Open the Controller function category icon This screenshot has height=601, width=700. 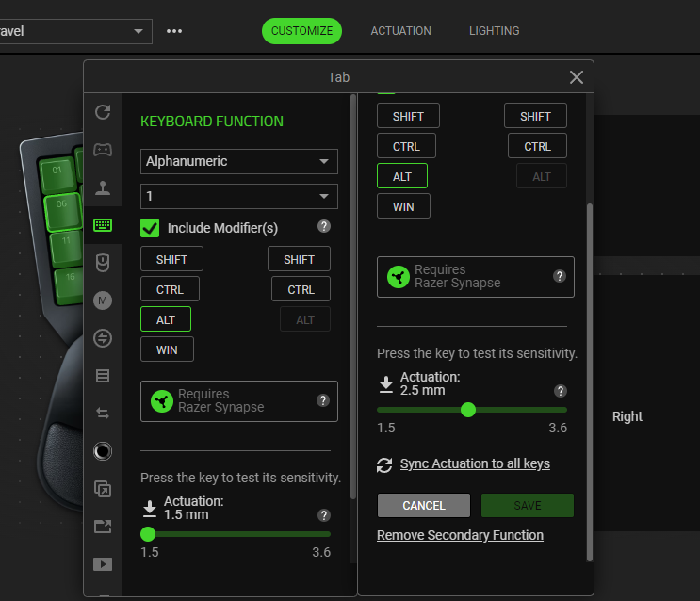click(x=103, y=149)
